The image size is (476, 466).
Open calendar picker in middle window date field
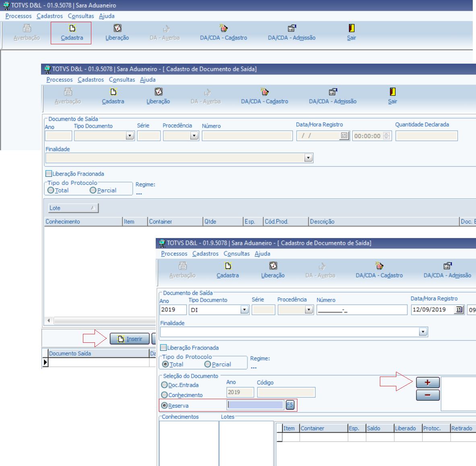(x=344, y=135)
